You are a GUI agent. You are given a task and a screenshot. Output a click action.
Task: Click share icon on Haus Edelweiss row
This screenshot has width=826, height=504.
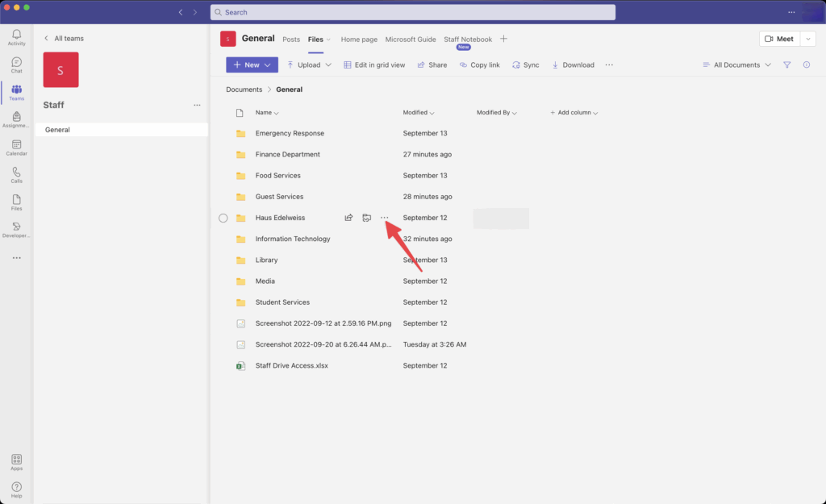(x=348, y=218)
